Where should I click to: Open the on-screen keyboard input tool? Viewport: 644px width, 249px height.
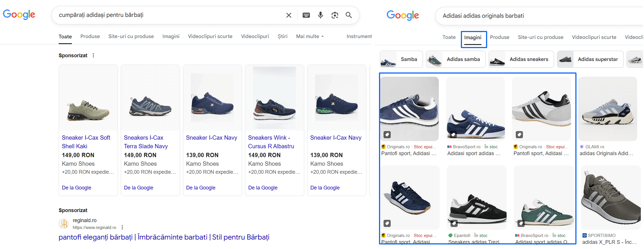click(306, 15)
